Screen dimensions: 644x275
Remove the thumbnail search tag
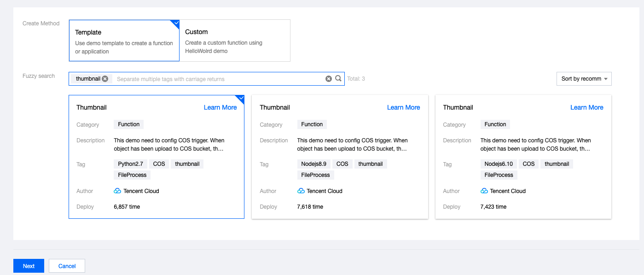pos(105,79)
